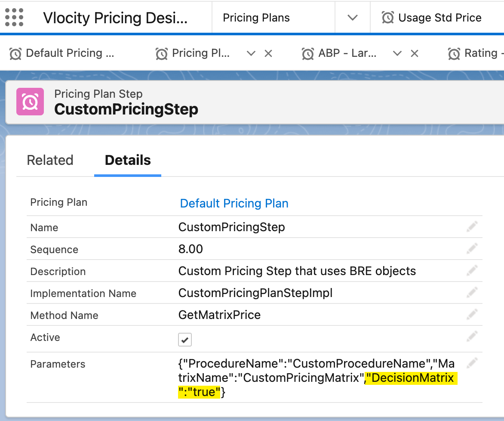Click the Parameters JSON value text

[x=317, y=378]
